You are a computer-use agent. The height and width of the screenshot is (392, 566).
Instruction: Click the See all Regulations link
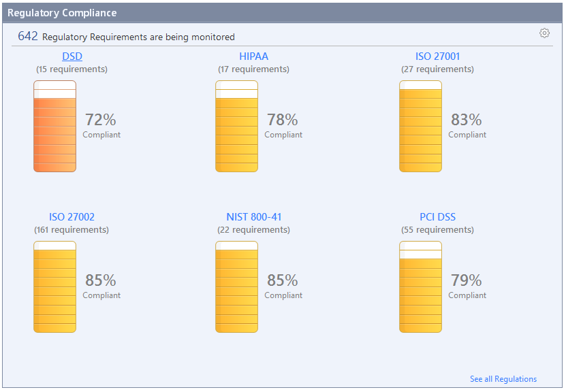[x=503, y=379]
